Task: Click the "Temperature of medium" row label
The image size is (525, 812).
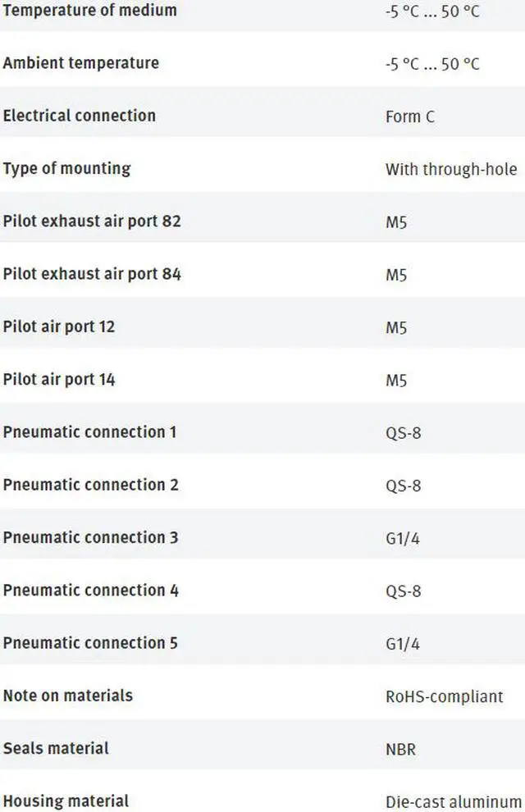Action: 89,11
